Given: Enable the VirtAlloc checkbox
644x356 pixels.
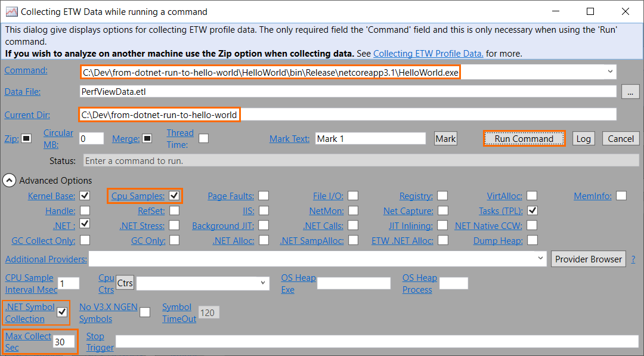Looking at the screenshot, I should 532,196.
